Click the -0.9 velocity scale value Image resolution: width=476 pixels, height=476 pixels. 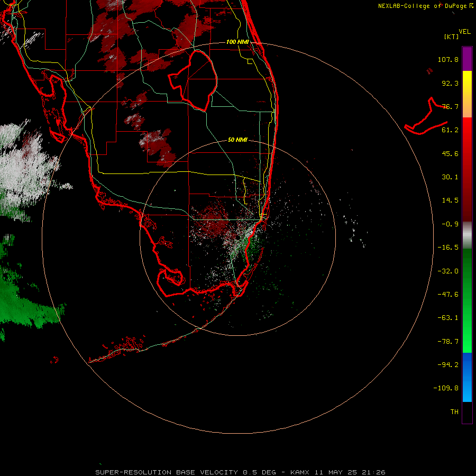pos(450,224)
